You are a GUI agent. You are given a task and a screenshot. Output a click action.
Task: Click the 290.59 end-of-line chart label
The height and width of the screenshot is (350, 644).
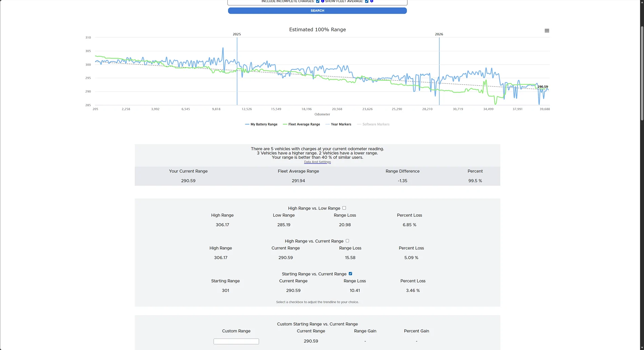[x=543, y=87]
